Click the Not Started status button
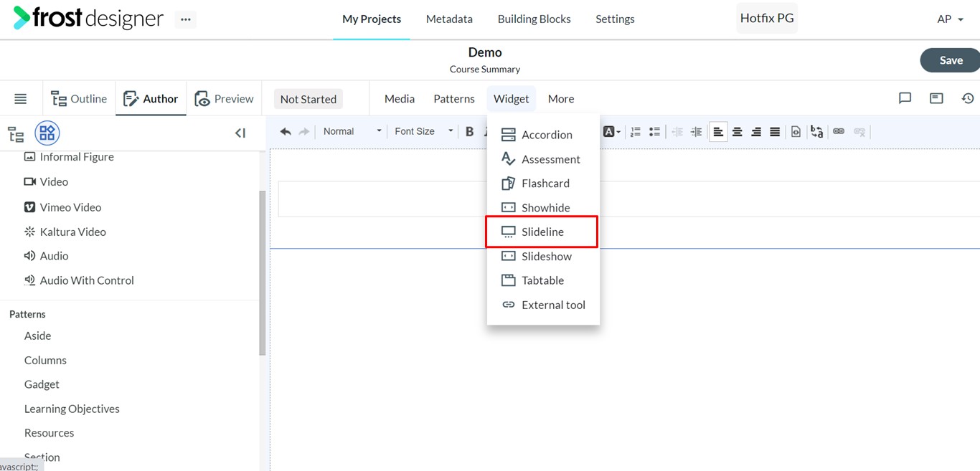Viewport: 980px width, 471px height. coord(308,99)
